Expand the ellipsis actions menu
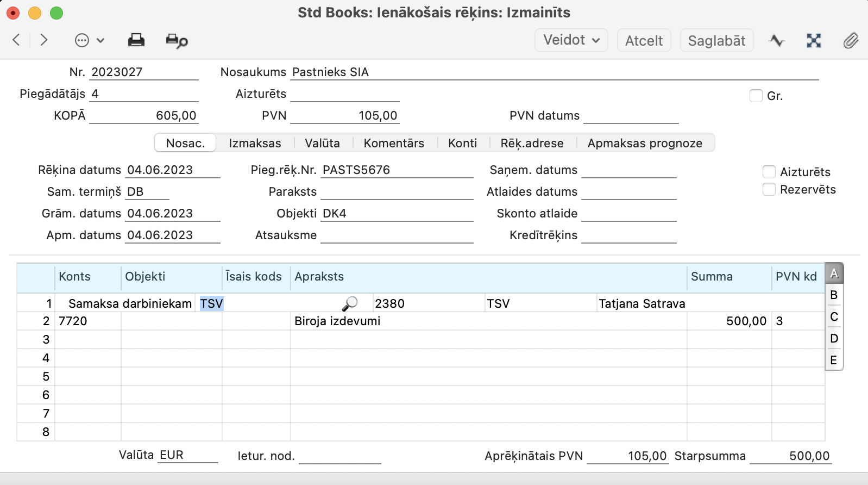 89,41
